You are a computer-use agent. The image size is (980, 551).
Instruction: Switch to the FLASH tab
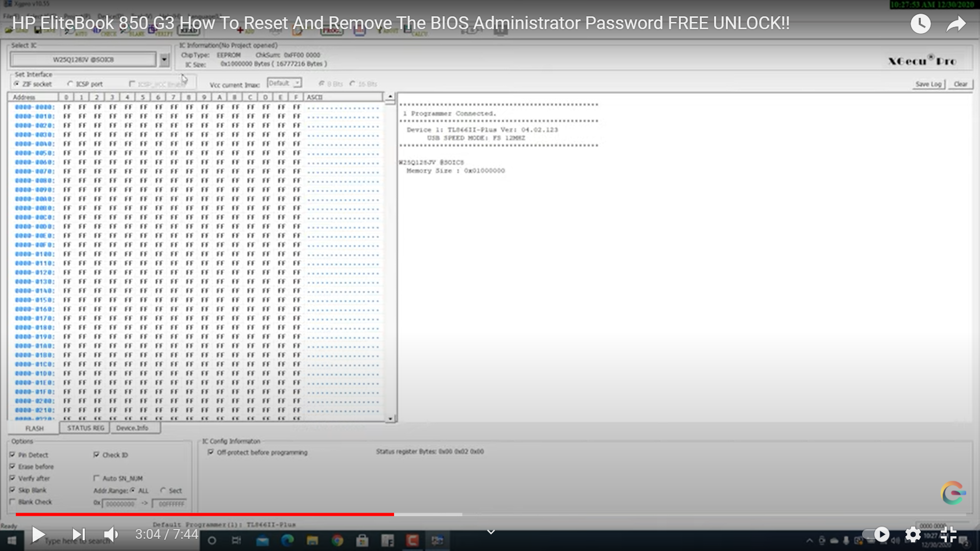tap(34, 428)
